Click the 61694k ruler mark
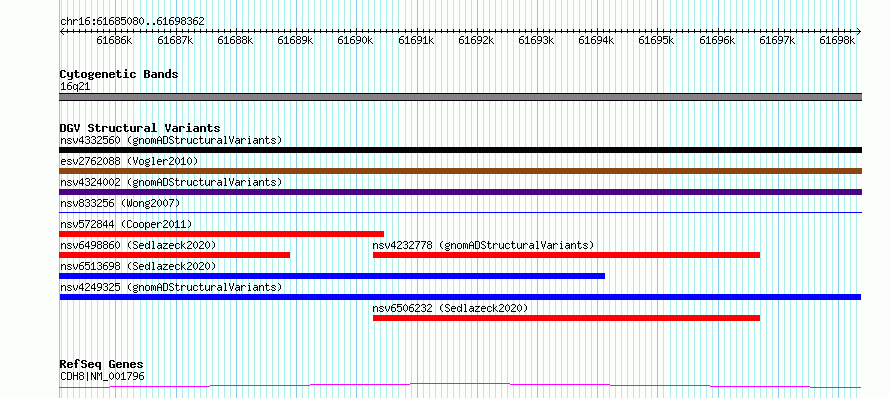This screenshot has width=890, height=398. click(596, 40)
